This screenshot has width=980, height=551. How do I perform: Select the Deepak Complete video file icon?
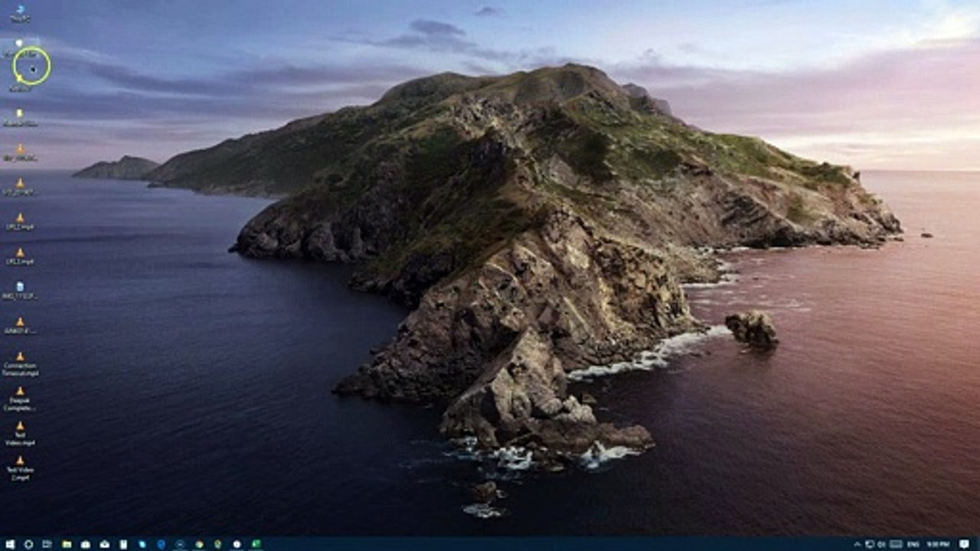pyautogui.click(x=20, y=399)
